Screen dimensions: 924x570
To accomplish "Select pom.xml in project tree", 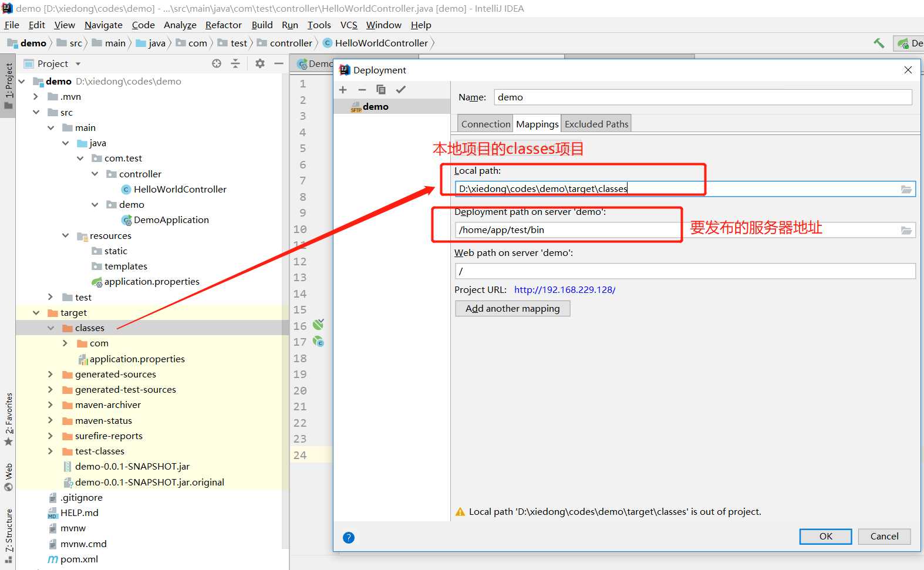I will (79, 559).
